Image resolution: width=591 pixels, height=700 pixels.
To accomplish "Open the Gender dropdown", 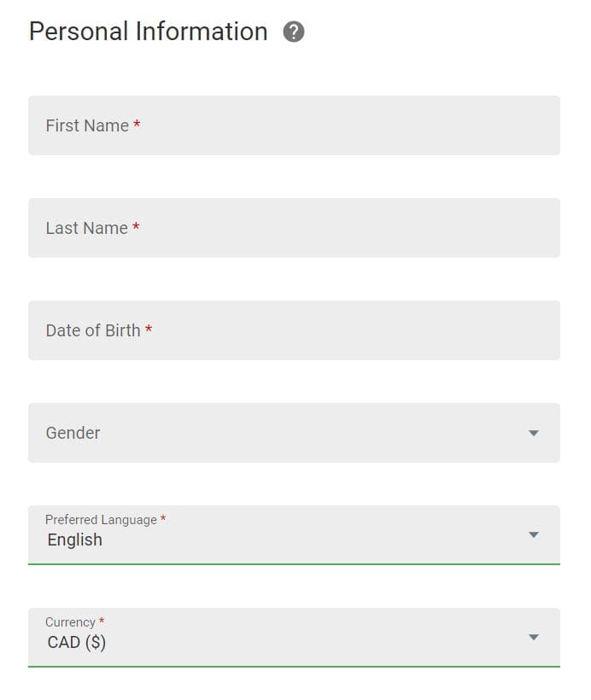I will coord(294,433).
